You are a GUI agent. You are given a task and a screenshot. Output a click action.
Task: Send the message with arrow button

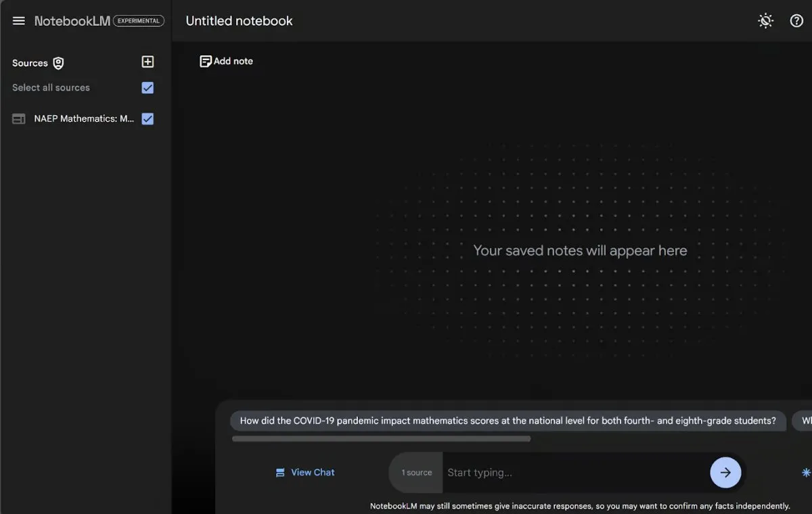pyautogui.click(x=725, y=473)
